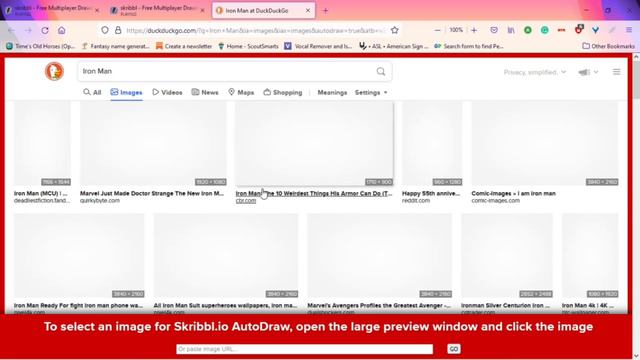
Task: Open the Doctor Strange New Iron Man thumbnail
Action: (153, 144)
